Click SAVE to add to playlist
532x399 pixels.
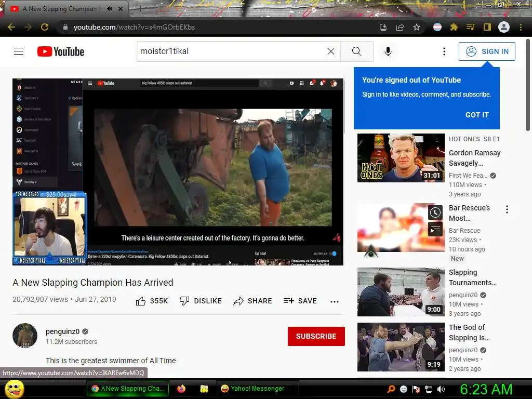300,301
